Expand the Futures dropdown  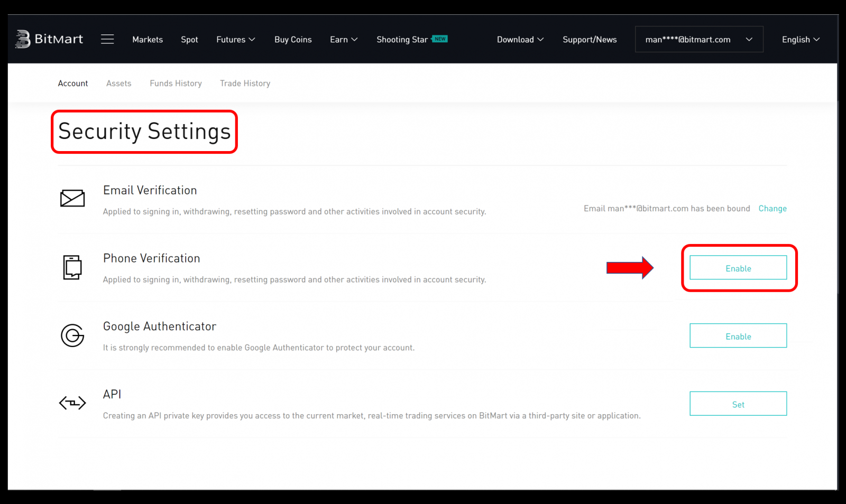point(235,39)
